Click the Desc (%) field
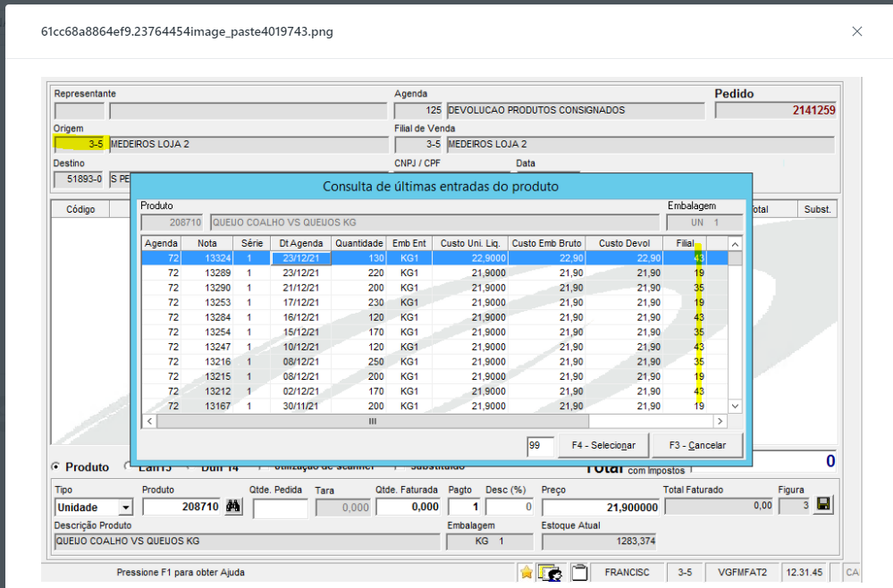The image size is (893, 588). [510, 507]
